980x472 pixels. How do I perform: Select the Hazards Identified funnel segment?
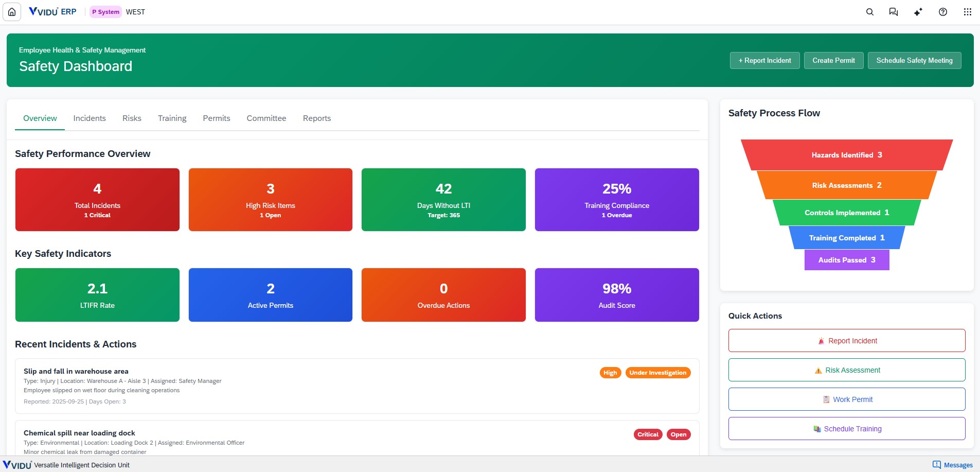tap(846, 155)
